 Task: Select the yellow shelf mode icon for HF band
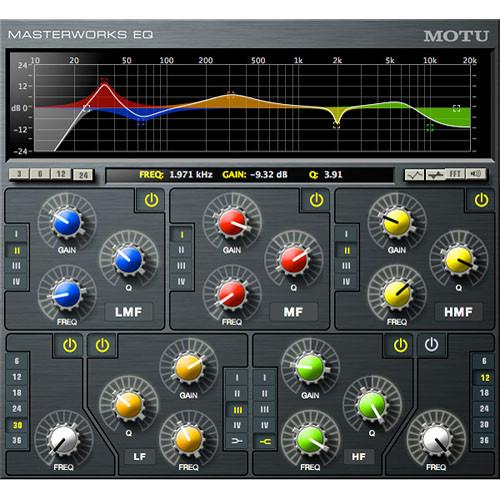[x=265, y=441]
